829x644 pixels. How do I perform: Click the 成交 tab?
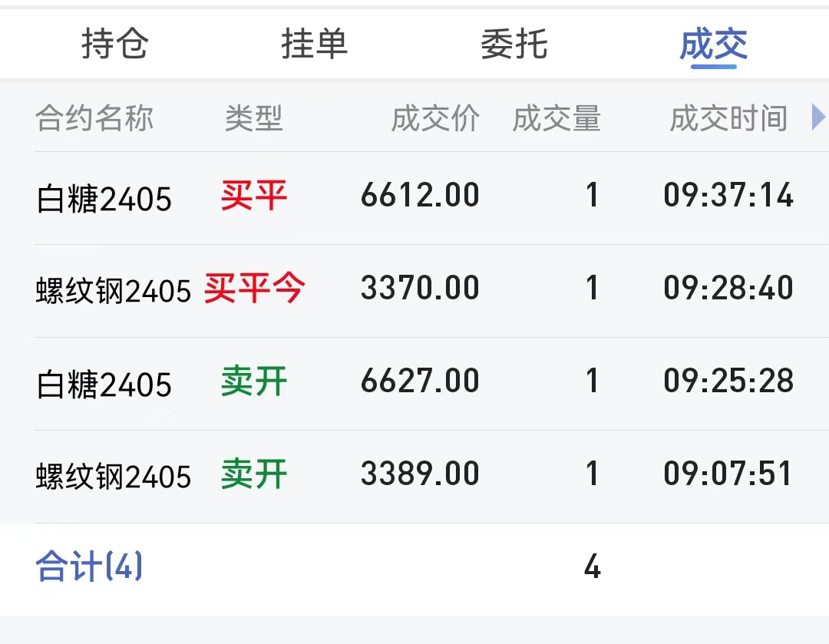coord(713,44)
